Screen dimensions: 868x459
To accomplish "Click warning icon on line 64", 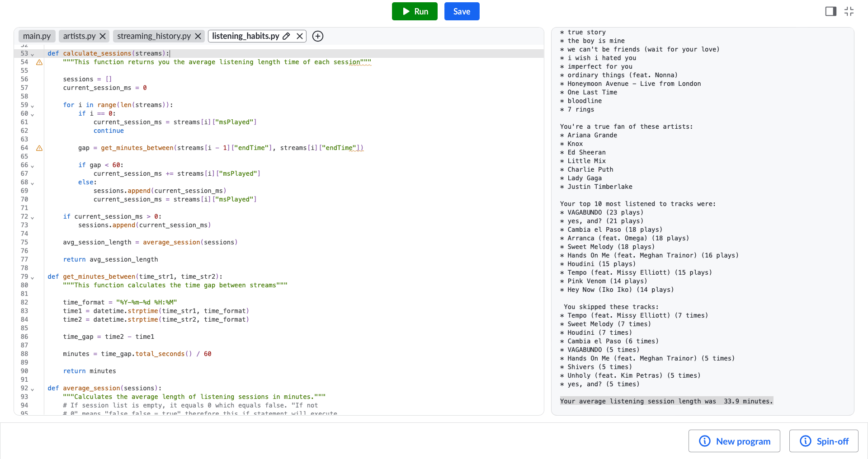I will 39,148.
